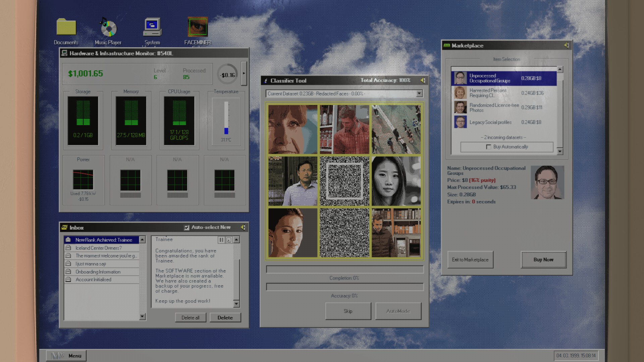Viewport: 644px width, 362px height.
Task: Click the Buy Now button
Action: point(543,260)
